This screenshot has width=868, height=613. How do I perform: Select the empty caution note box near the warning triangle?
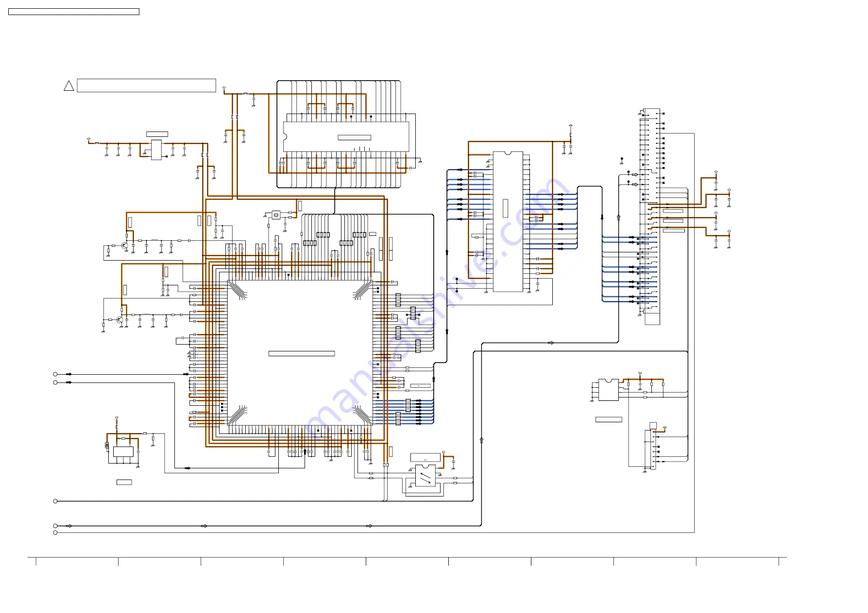[146, 85]
